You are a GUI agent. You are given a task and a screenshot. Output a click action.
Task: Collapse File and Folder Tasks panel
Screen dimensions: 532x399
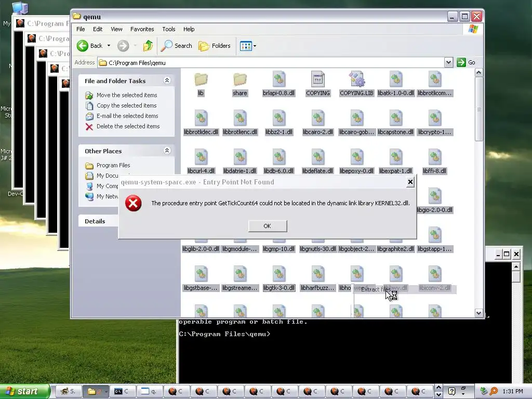[x=167, y=81]
